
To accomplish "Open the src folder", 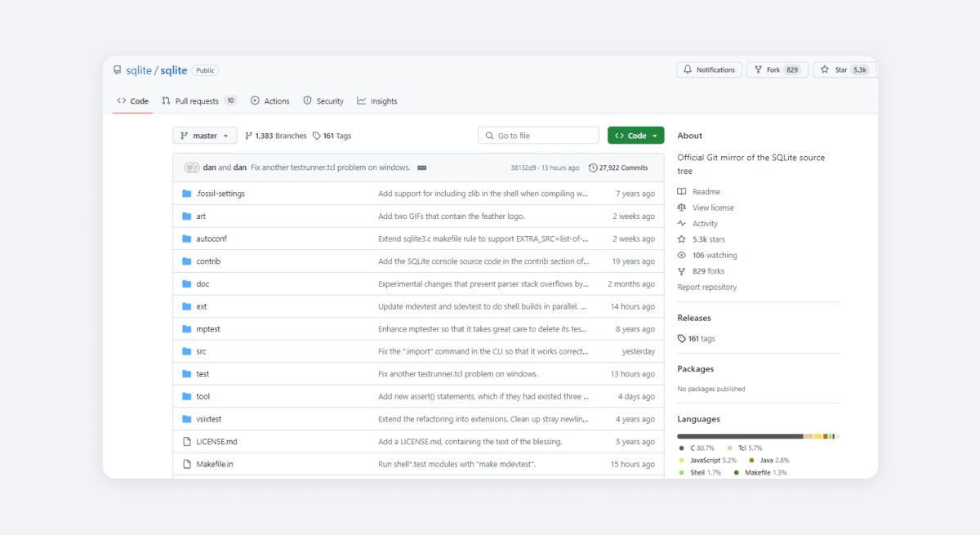I will (201, 351).
